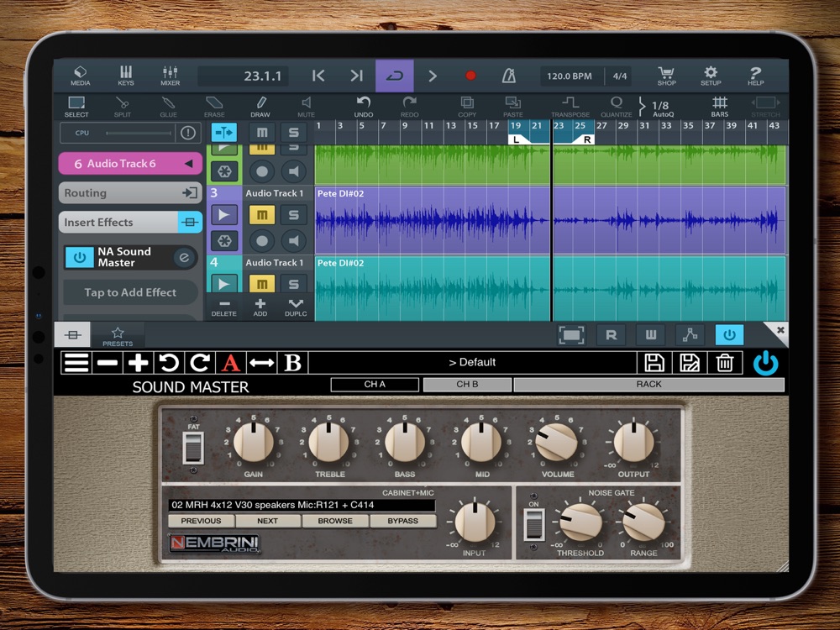Choose the Mute tool
Screen dimensions: 840x630
coord(306,107)
